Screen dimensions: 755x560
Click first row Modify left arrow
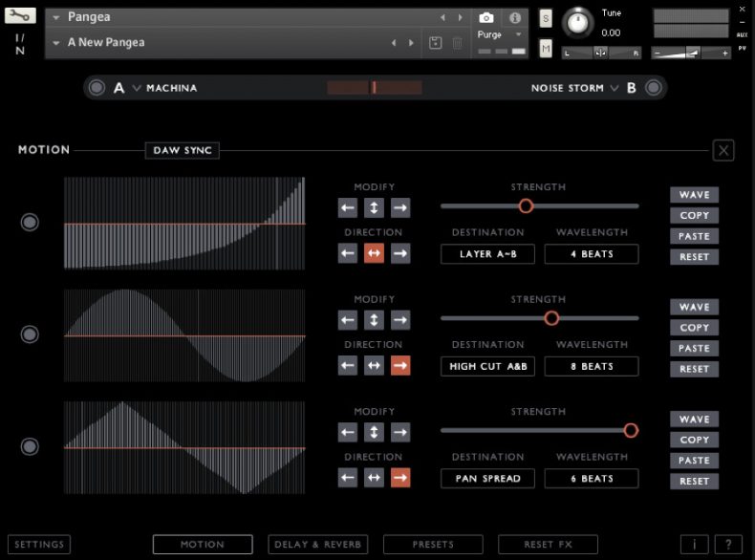click(348, 207)
